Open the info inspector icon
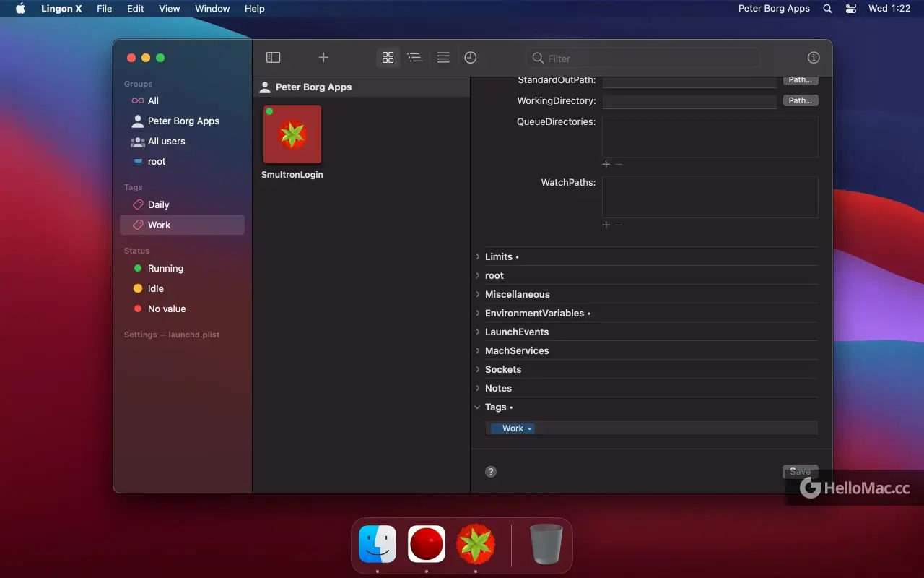The width and height of the screenshot is (924, 578). click(814, 58)
